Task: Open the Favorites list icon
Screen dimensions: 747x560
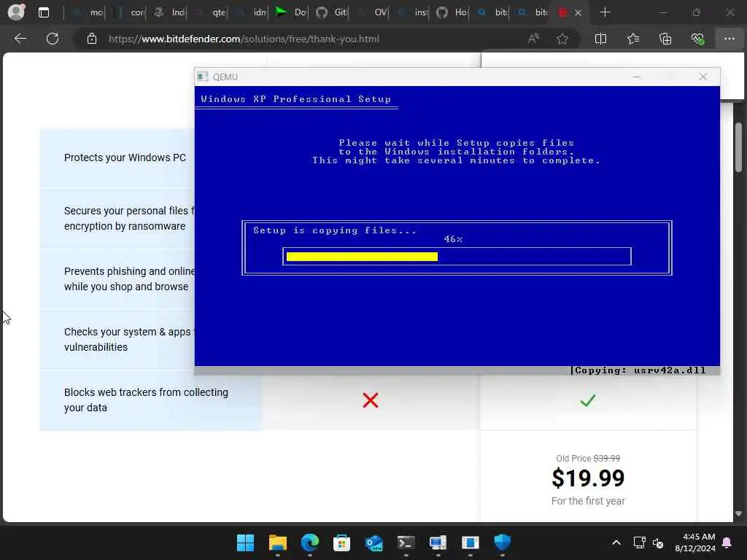Action: [633, 39]
